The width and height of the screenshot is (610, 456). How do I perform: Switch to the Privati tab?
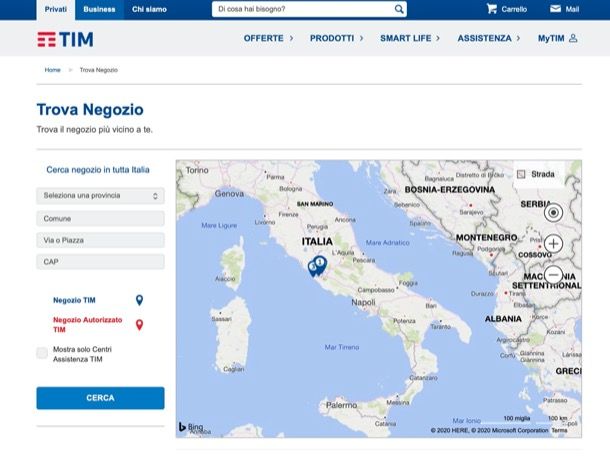[56, 9]
